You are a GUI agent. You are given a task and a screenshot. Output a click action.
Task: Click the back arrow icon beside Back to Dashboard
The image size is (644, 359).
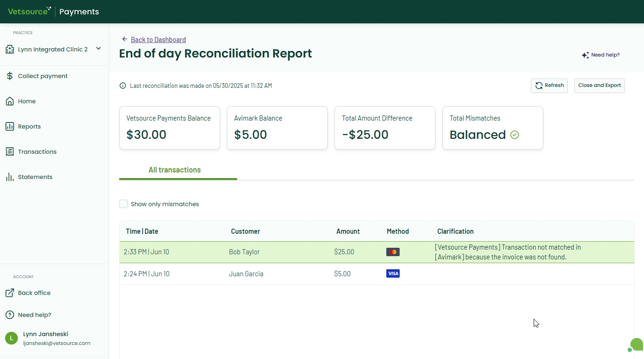pyautogui.click(x=124, y=39)
